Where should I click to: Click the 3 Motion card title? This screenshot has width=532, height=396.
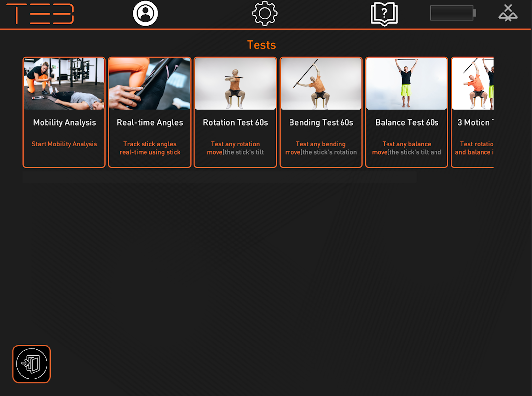(476, 122)
